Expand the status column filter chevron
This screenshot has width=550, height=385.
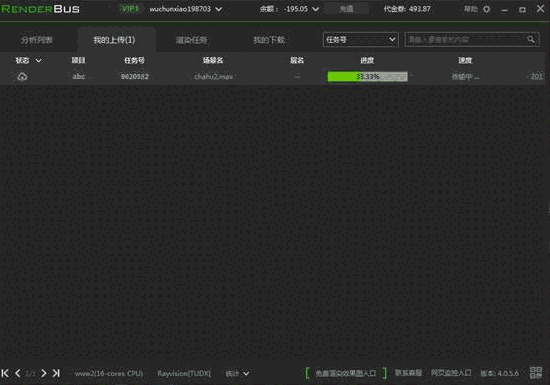[39, 61]
